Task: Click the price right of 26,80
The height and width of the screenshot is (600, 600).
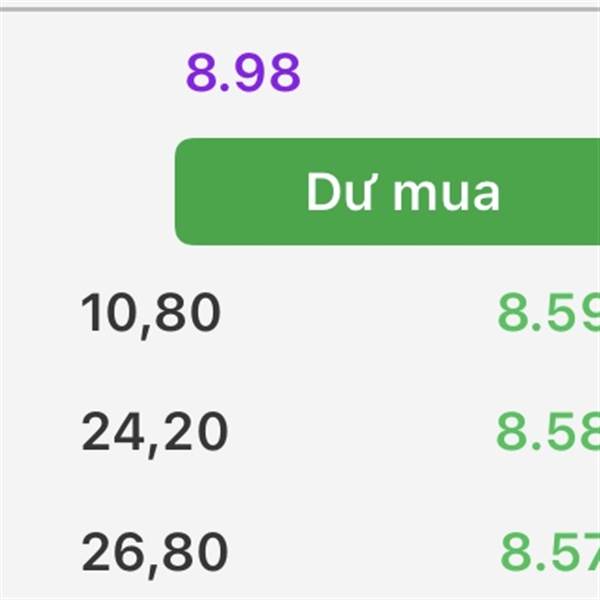Action: (x=550, y=551)
